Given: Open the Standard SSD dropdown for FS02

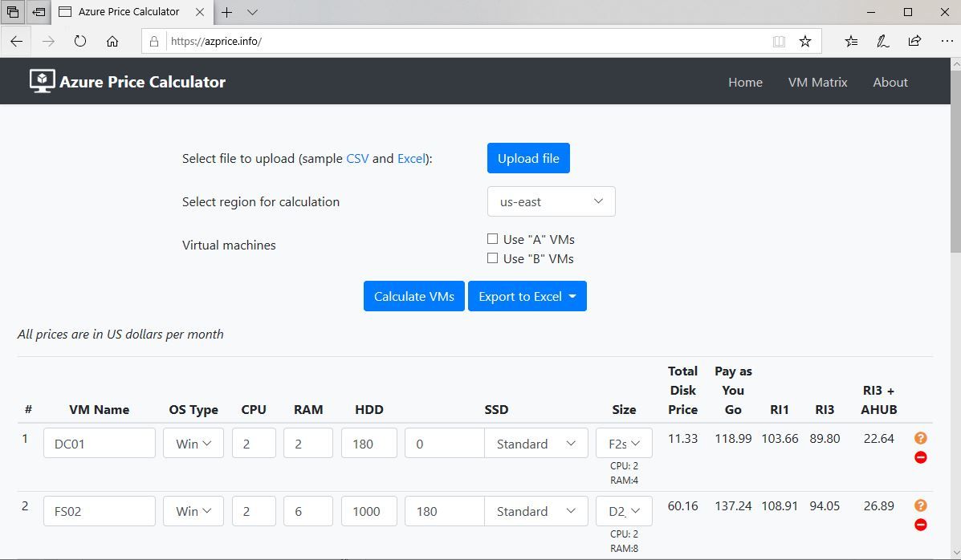Looking at the screenshot, I should pyautogui.click(x=535, y=511).
